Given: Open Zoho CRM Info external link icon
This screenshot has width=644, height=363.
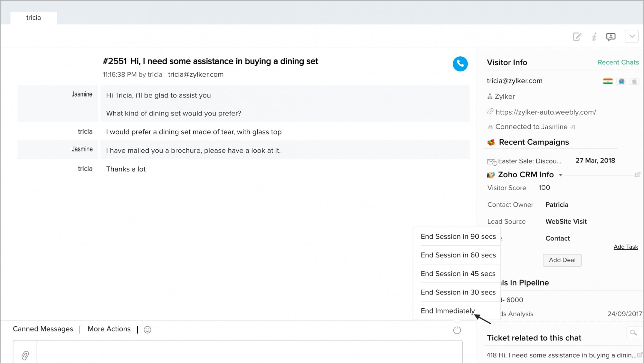Looking at the screenshot, I should point(637,175).
